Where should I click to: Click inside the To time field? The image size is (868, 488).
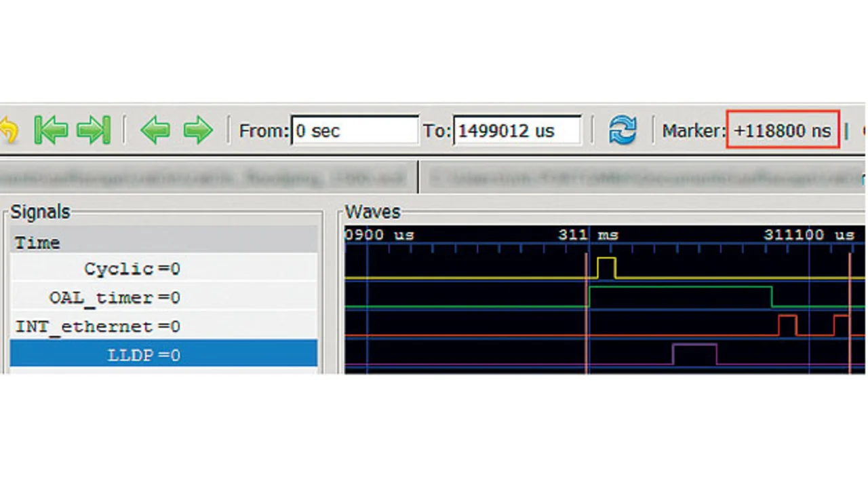coord(517,130)
